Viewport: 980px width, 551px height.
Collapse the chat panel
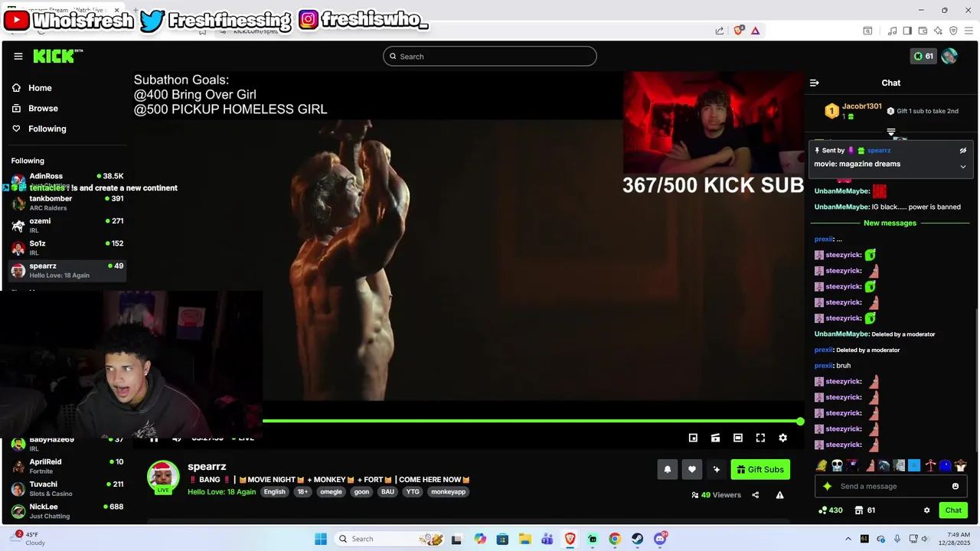(x=815, y=83)
